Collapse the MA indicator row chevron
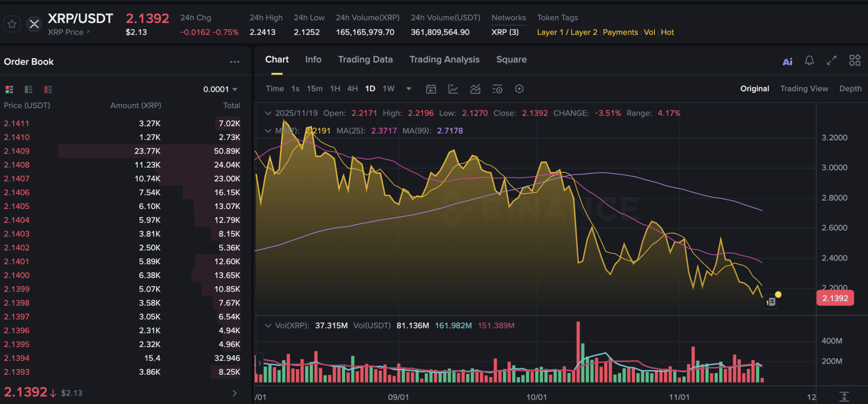The height and width of the screenshot is (404, 868). pos(268,131)
